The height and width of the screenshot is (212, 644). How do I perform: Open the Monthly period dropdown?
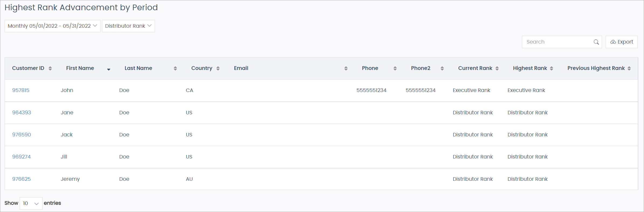(52, 26)
